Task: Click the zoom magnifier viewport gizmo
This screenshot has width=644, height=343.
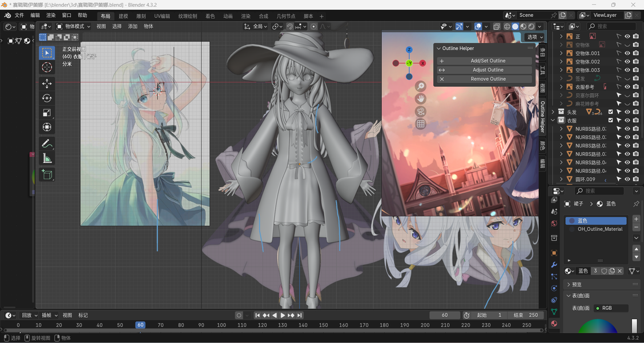Action: tap(421, 86)
